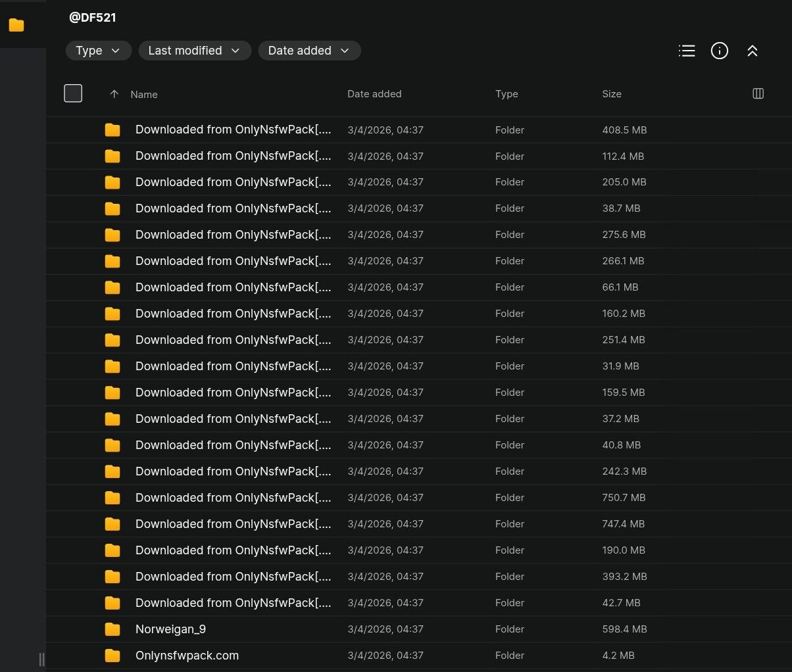This screenshot has width=792, height=672.
Task: Click the double chevron collapse icon
Action: (753, 51)
